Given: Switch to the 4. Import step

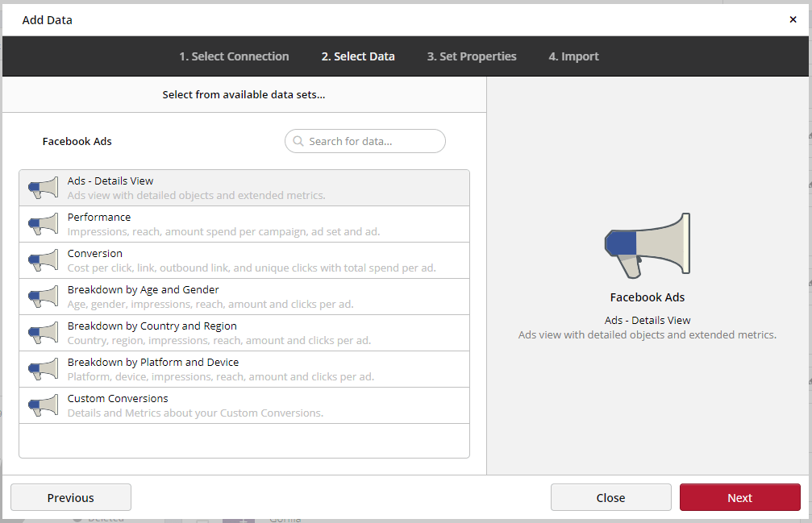Looking at the screenshot, I should point(574,56).
